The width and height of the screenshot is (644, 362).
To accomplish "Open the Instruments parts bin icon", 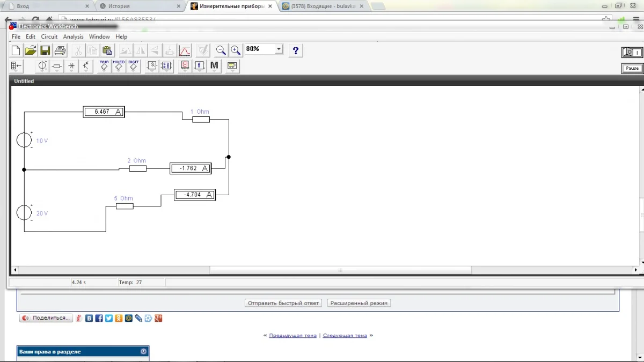I will tap(232, 66).
